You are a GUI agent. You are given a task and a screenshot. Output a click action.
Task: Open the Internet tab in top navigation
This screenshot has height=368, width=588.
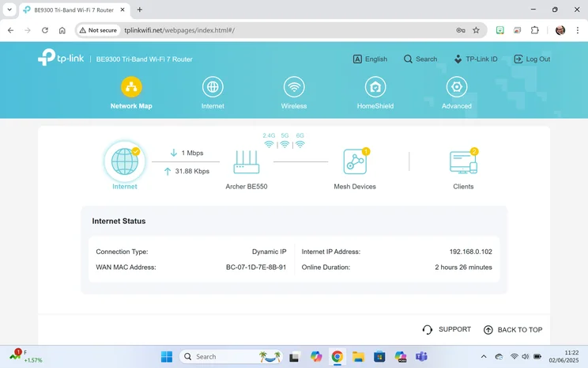point(212,93)
